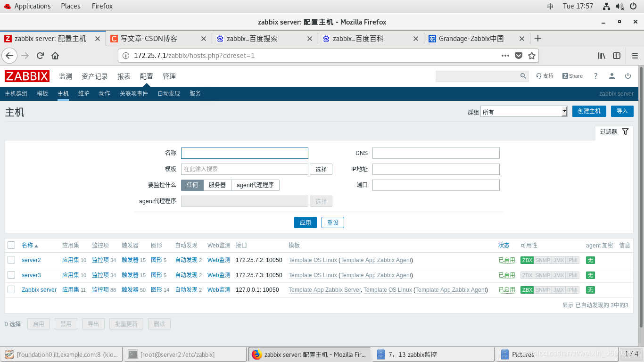Viewport: 644px width, 362px height.
Task: Click 已启用 status of server2
Action: click(x=507, y=260)
